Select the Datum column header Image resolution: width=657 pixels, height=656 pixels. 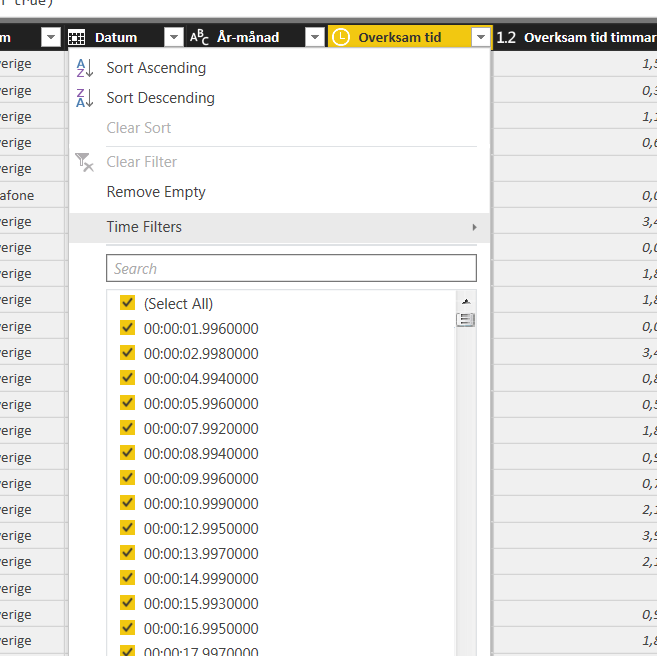tap(116, 38)
